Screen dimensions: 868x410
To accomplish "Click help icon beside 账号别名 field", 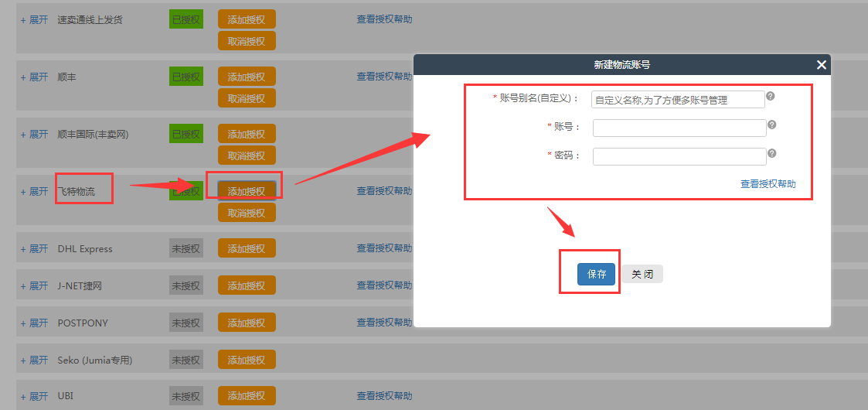I will pyautogui.click(x=770, y=97).
